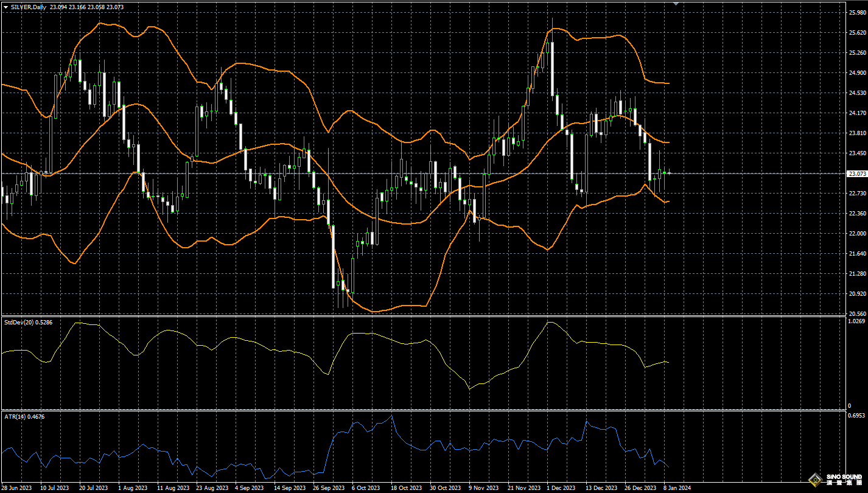The width and height of the screenshot is (868, 493).
Task: Click the small arrow before SILVER,Daily title
Action: tap(5, 7)
